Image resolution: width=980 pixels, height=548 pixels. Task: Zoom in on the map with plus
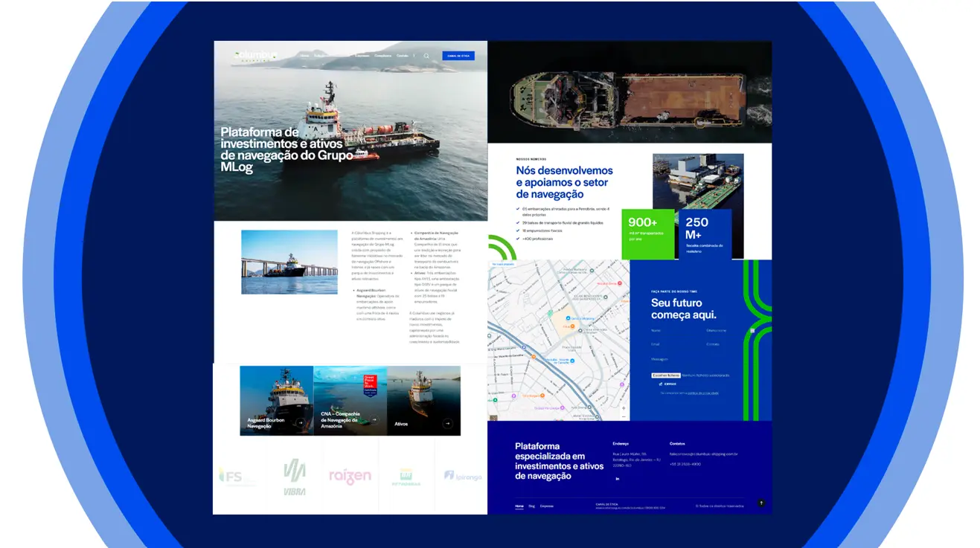pos(624,407)
